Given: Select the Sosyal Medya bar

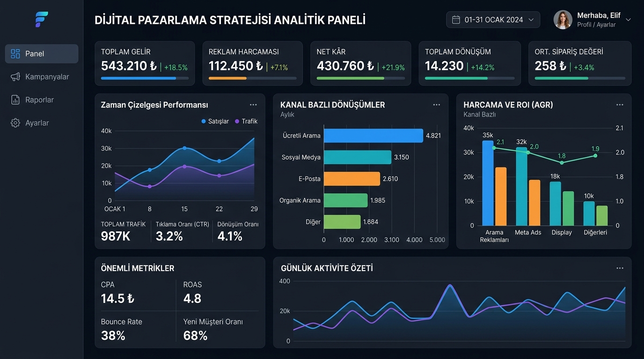Looking at the screenshot, I should 358,157.
